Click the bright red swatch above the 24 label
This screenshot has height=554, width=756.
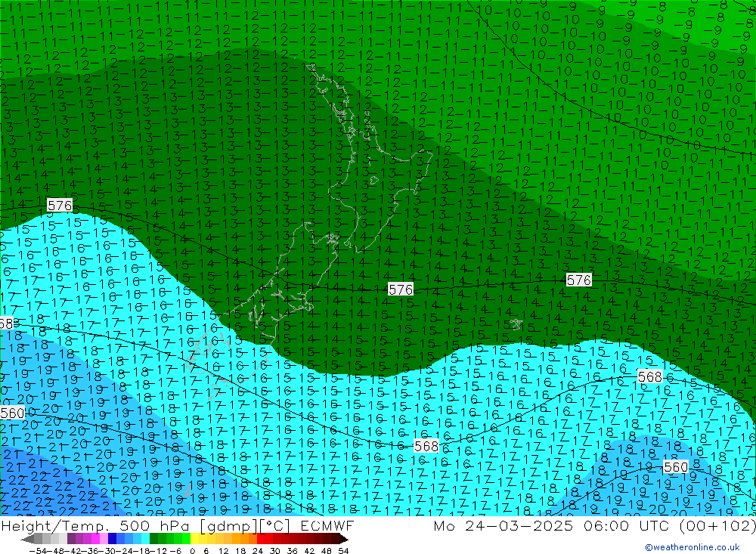pos(261,539)
